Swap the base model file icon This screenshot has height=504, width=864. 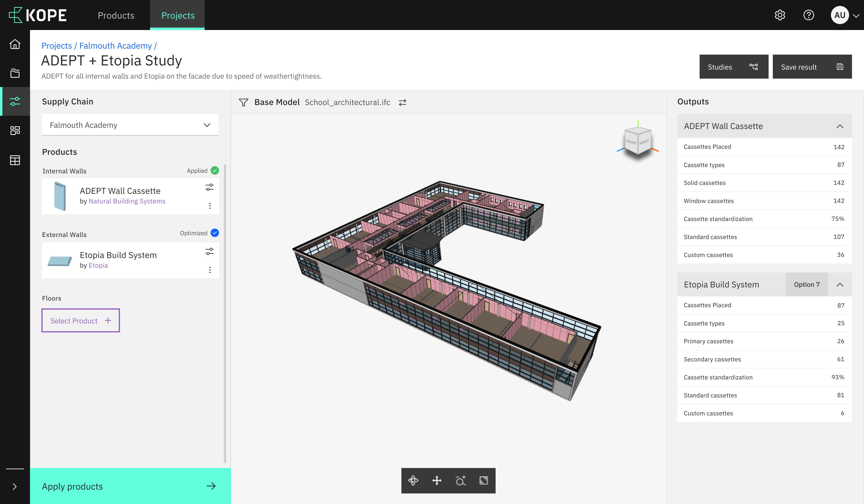click(403, 102)
